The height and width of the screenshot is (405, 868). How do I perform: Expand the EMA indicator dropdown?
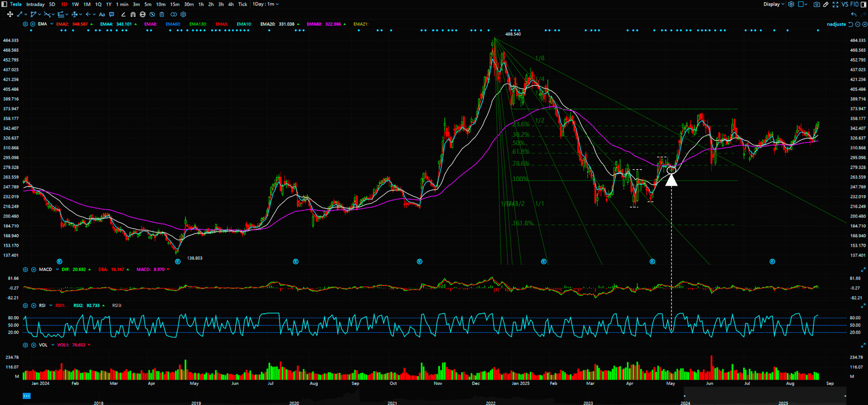coord(52,24)
